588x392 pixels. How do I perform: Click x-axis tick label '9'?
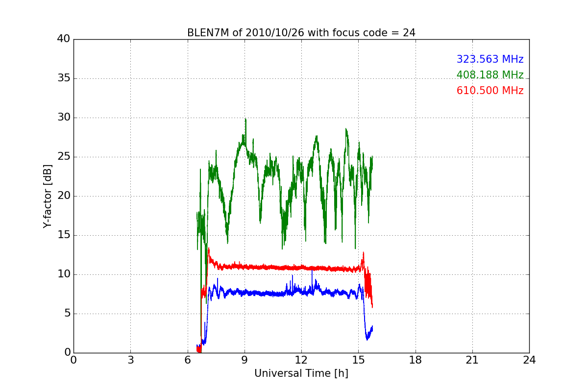[x=245, y=360]
